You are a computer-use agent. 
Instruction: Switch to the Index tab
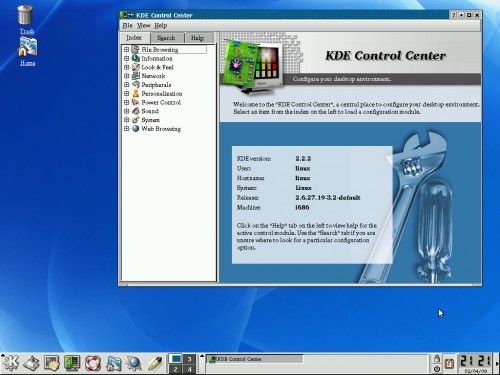[135, 38]
